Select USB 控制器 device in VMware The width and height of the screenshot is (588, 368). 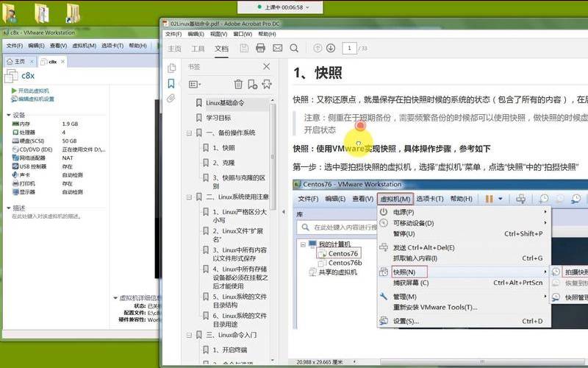pyautogui.click(x=59, y=167)
